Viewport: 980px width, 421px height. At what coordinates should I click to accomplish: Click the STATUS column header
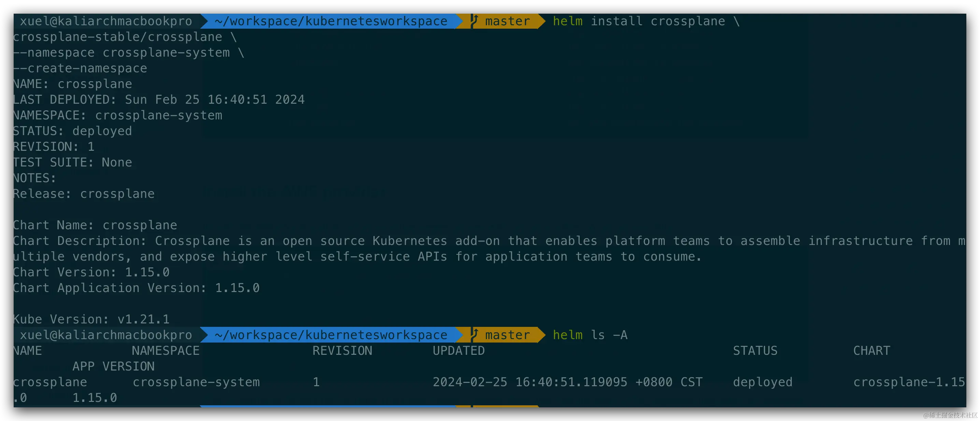tap(755, 350)
